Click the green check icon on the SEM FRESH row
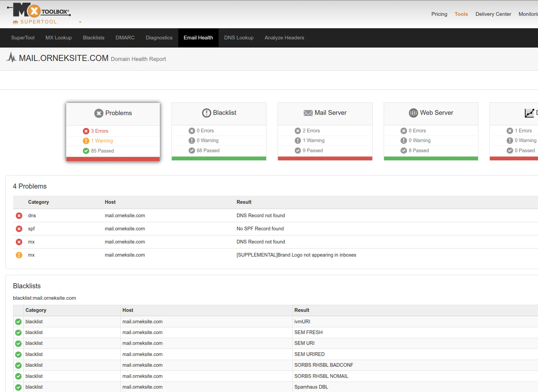538x392 pixels. [x=19, y=333]
